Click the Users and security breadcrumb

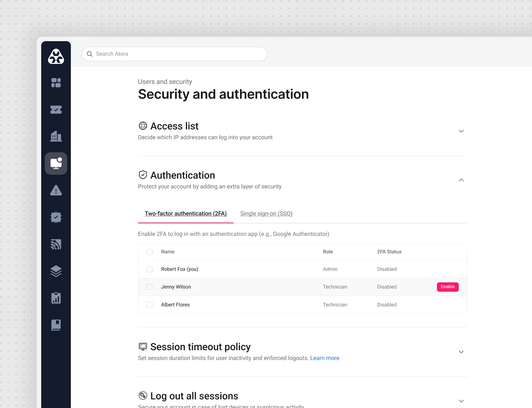tap(165, 82)
